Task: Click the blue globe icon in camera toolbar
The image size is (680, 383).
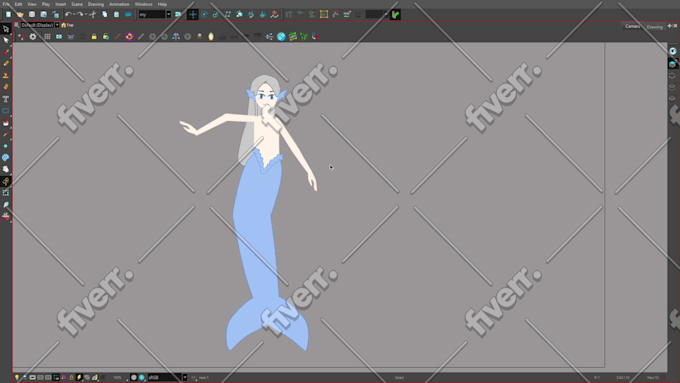Action: tap(281, 37)
